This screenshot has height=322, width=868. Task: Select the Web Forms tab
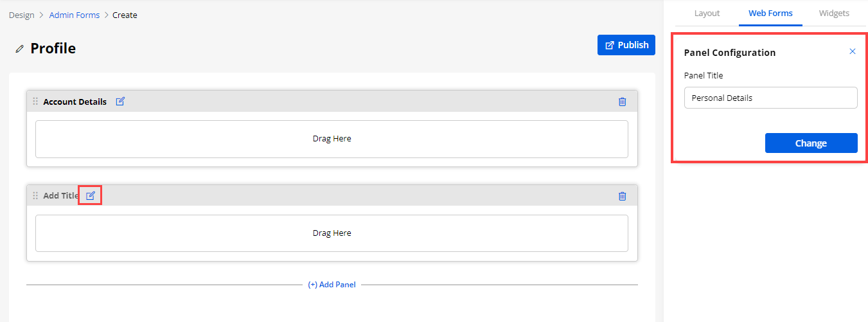tap(770, 13)
